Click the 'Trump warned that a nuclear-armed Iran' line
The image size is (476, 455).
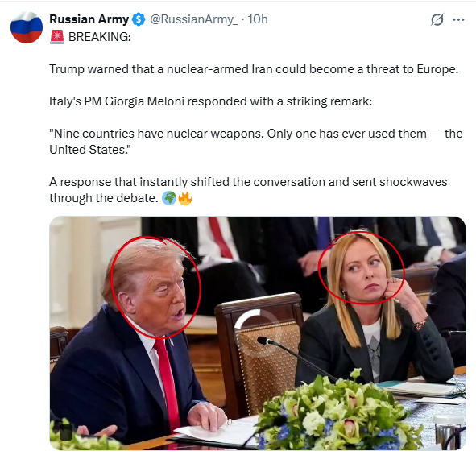[x=254, y=69]
